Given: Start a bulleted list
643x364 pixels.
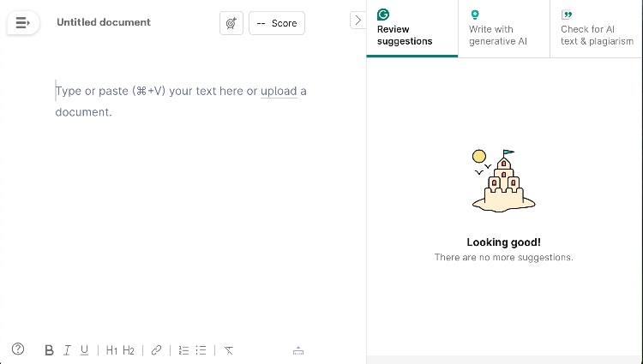Looking at the screenshot, I should (x=201, y=350).
